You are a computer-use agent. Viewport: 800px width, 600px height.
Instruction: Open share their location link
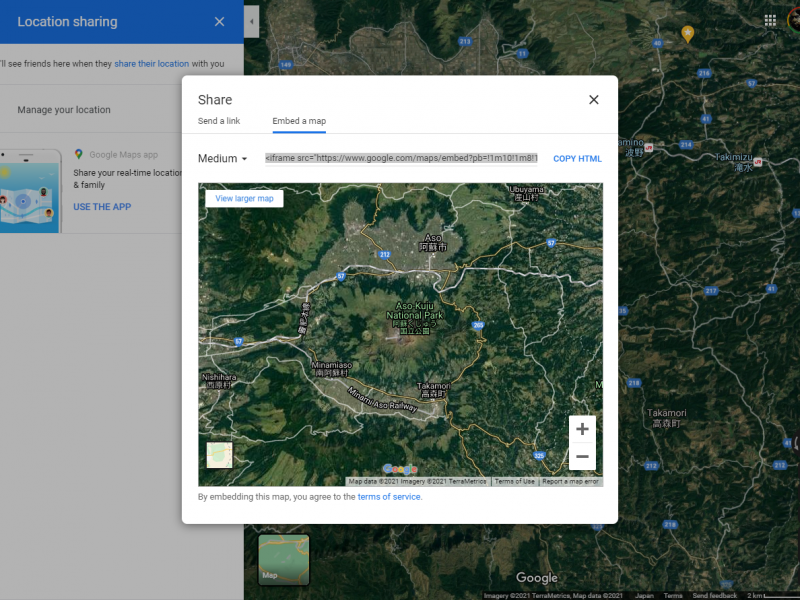pyautogui.click(x=152, y=64)
